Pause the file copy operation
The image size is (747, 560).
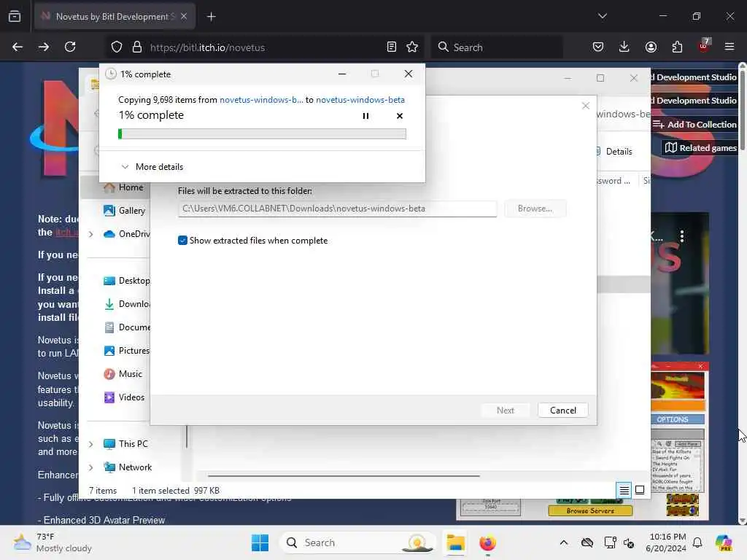[365, 116]
